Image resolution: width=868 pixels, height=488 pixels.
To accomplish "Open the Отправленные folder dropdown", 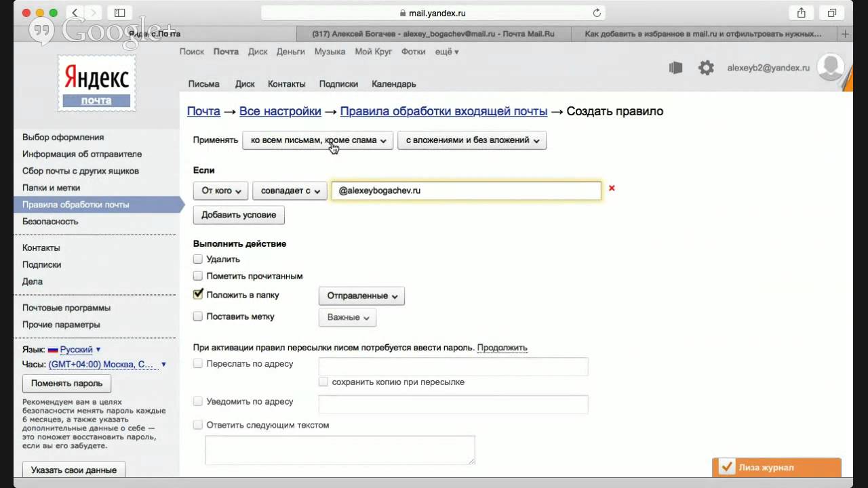I will tap(361, 296).
